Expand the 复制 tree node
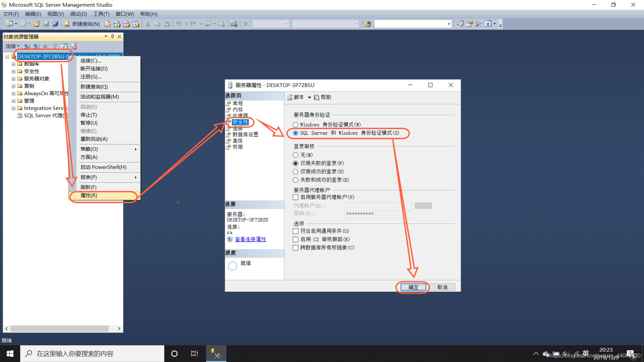 tap(13, 86)
